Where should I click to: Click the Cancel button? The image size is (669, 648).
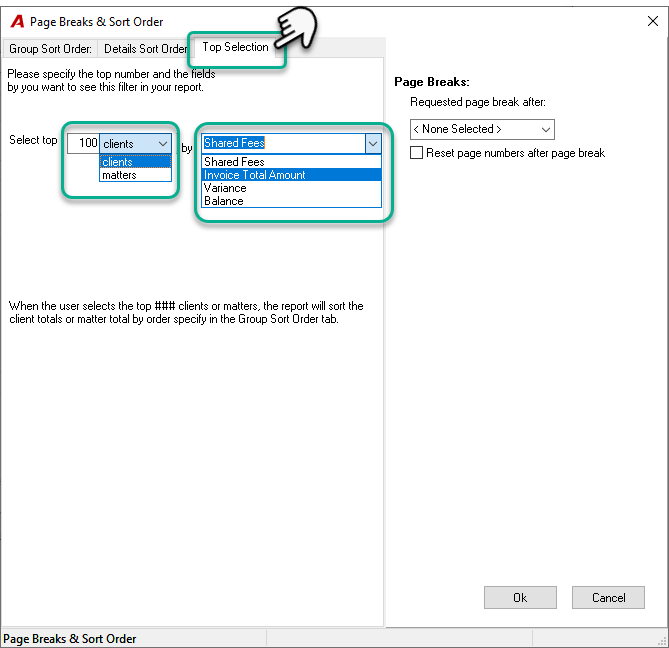click(x=608, y=598)
